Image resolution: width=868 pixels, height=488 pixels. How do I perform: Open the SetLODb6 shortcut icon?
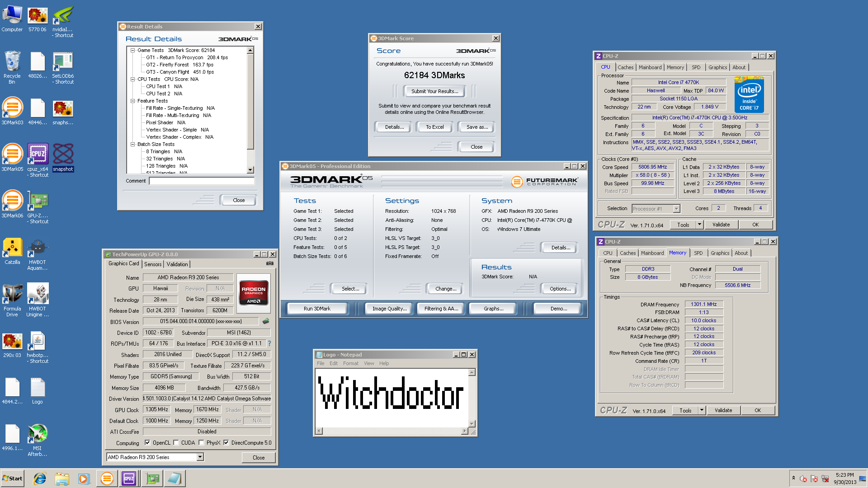click(x=63, y=68)
